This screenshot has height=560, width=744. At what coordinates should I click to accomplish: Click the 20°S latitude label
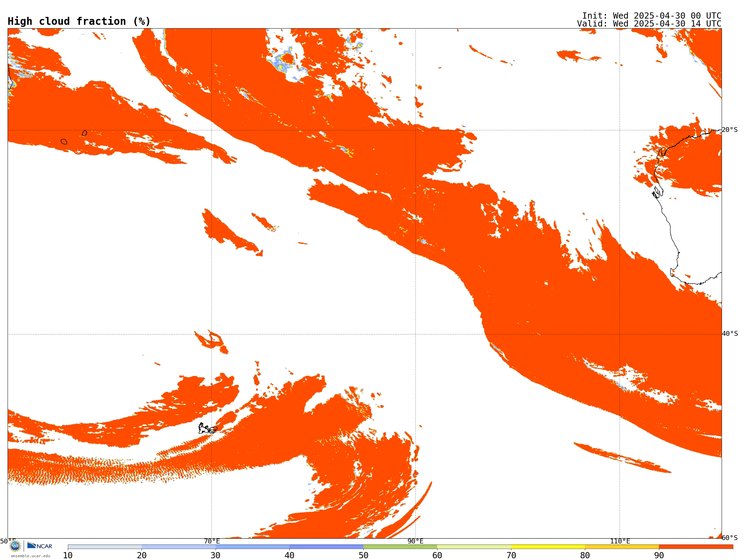(x=730, y=130)
